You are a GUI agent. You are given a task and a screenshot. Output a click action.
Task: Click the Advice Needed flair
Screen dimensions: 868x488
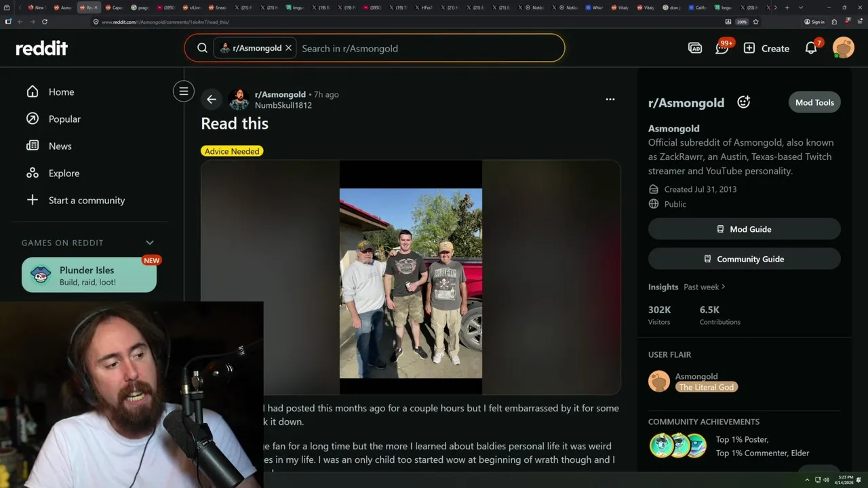click(x=232, y=151)
